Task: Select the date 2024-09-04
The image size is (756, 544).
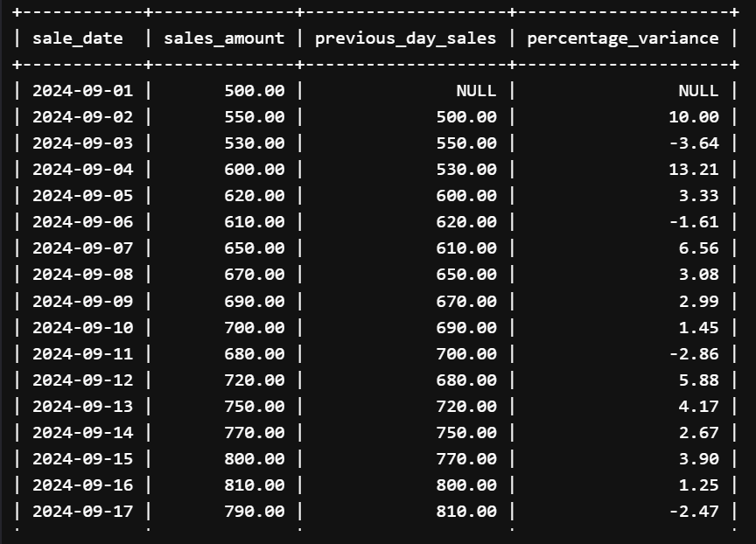Action: (x=83, y=170)
